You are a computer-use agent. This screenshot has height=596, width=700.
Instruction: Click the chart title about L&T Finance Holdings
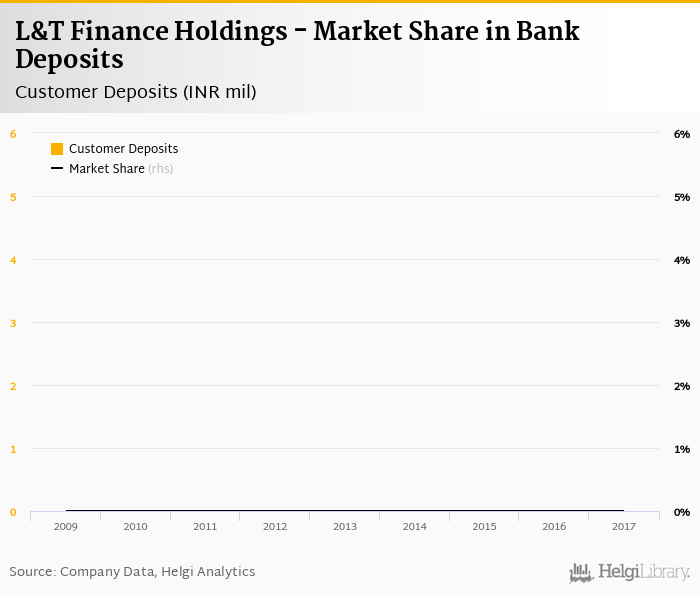pos(297,45)
